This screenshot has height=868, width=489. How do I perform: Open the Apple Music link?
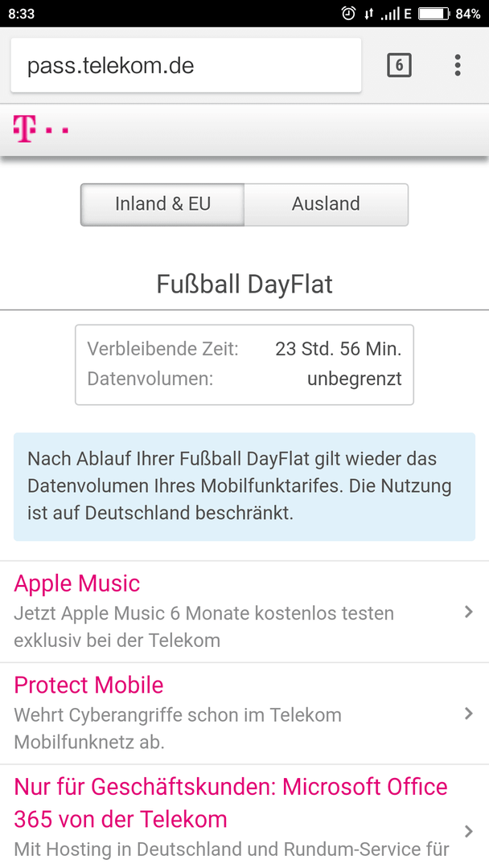(x=77, y=583)
